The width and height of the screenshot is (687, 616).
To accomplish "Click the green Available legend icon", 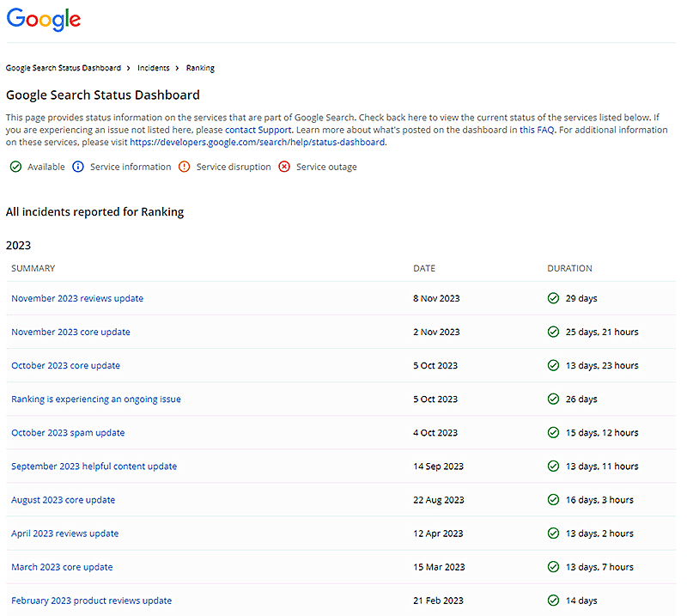I will coord(15,167).
